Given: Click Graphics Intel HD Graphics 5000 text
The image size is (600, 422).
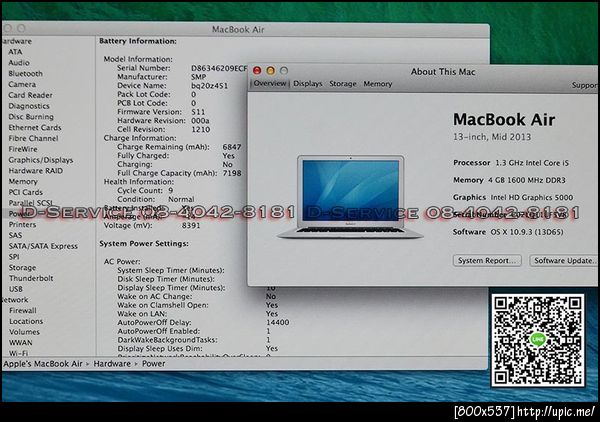Looking at the screenshot, I should pyautogui.click(x=513, y=197).
